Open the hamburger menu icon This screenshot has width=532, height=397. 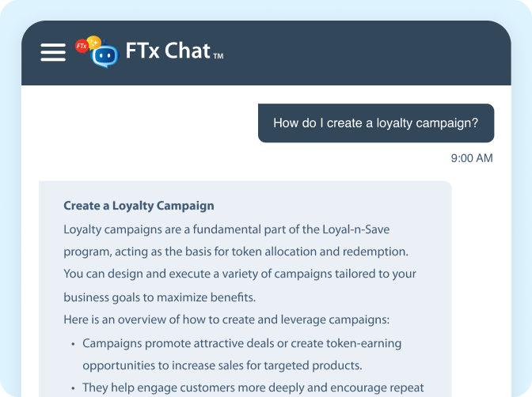coord(53,52)
